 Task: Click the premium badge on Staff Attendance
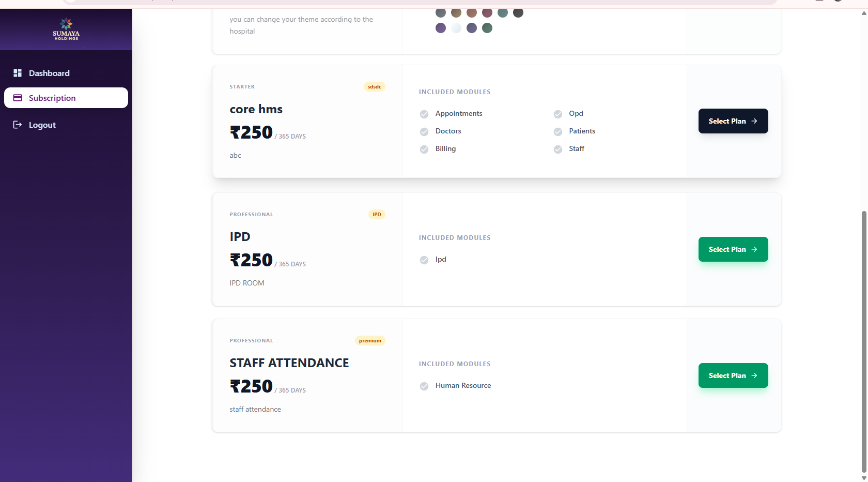click(x=370, y=341)
